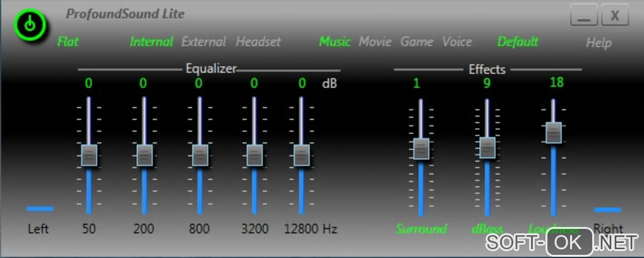Toggle the green power button
644x258 pixels.
coord(29,25)
